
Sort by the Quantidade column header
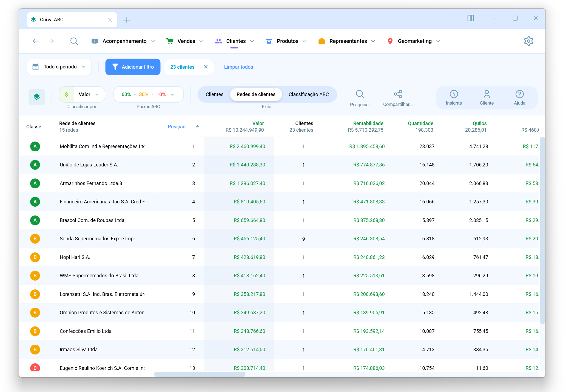coord(420,123)
